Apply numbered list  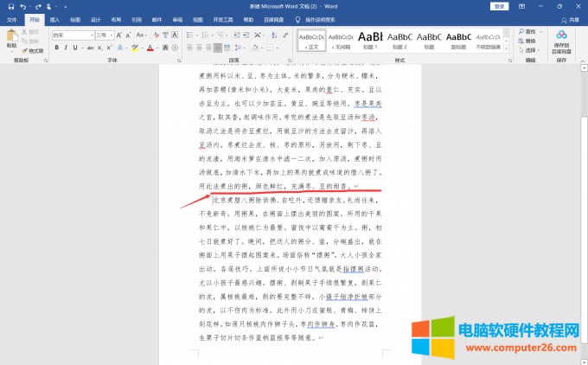pos(205,35)
